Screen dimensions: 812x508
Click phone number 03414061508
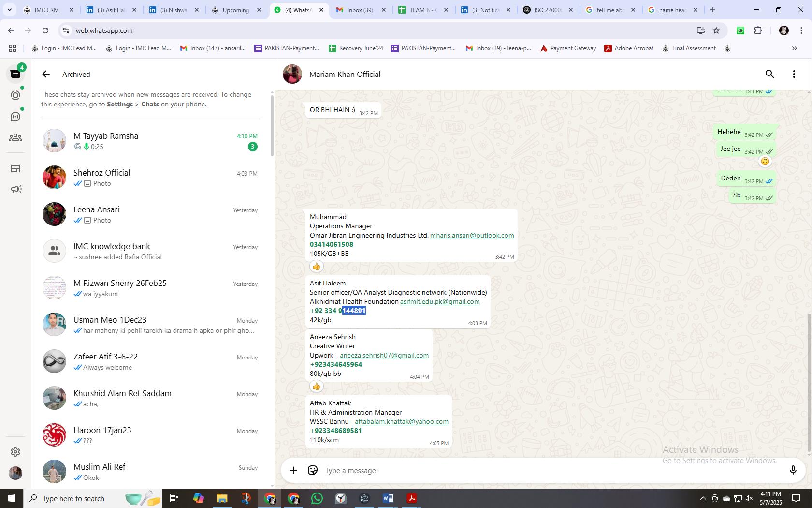pos(332,244)
